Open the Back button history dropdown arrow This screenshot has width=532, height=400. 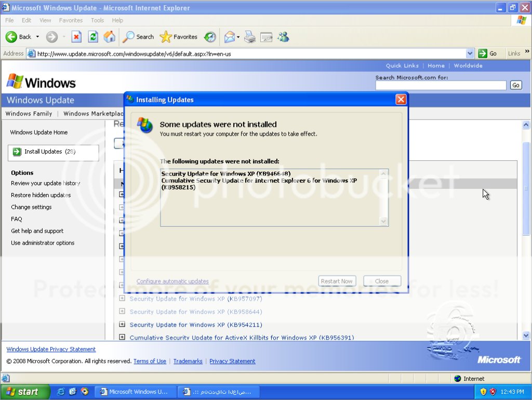pyautogui.click(x=37, y=37)
